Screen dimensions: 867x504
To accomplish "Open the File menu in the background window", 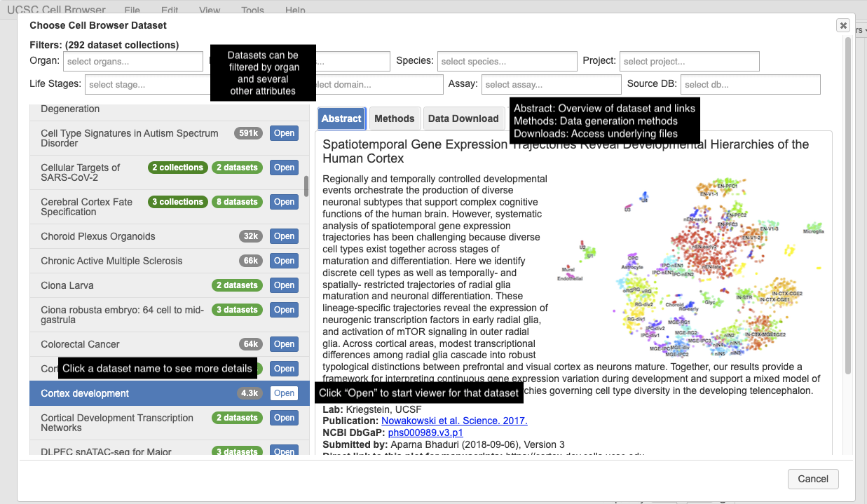I will [x=132, y=11].
